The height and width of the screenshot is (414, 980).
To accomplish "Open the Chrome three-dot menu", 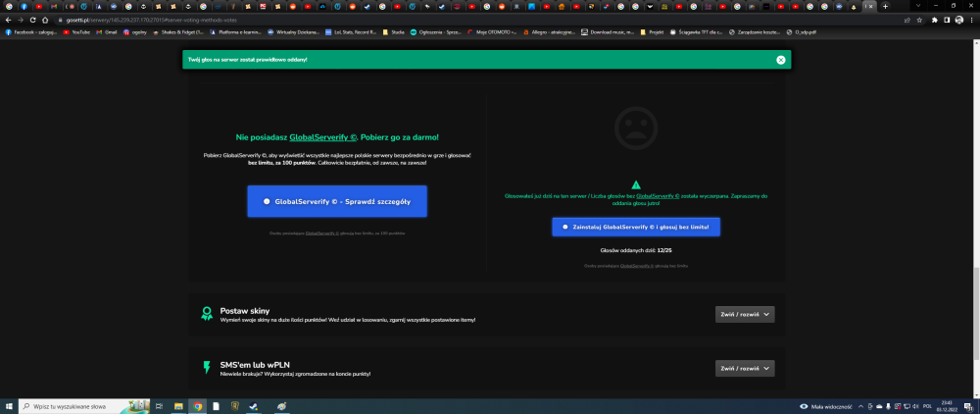I will coord(972,20).
